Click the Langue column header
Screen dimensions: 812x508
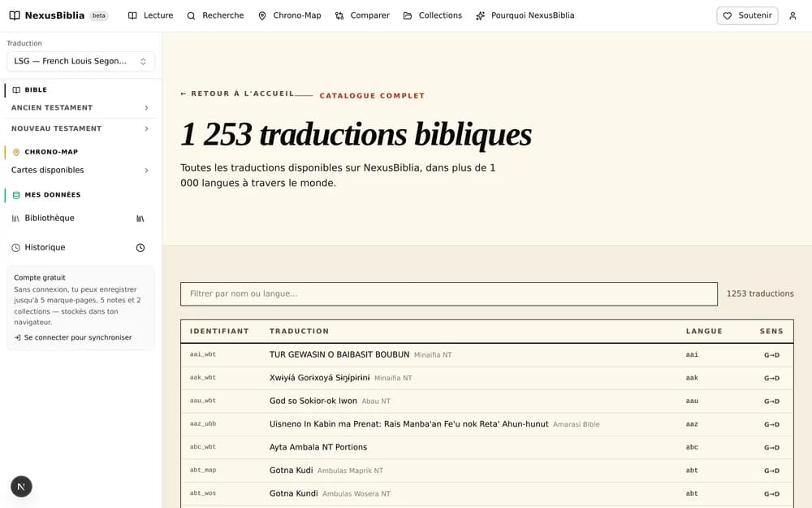(704, 332)
